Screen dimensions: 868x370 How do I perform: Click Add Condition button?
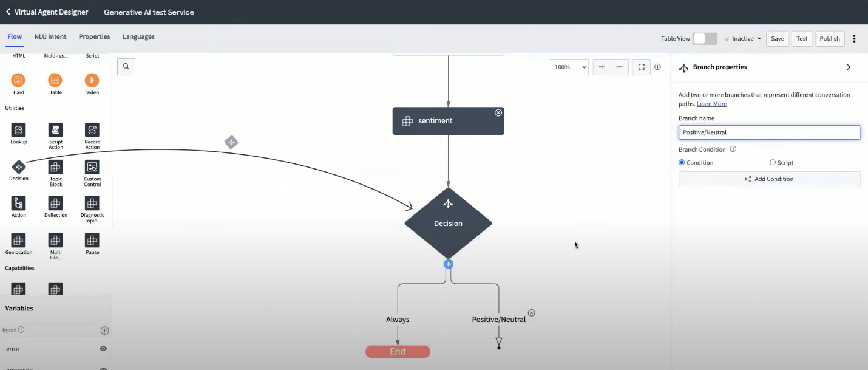[769, 179]
